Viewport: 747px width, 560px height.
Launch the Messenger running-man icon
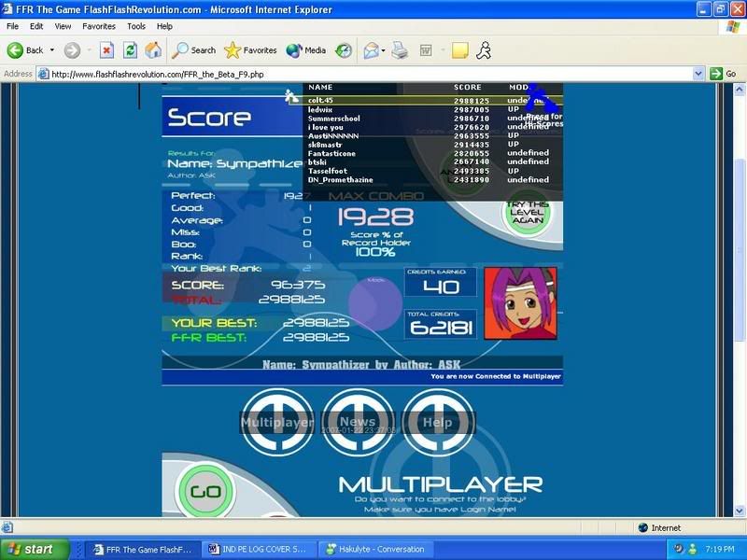484,50
